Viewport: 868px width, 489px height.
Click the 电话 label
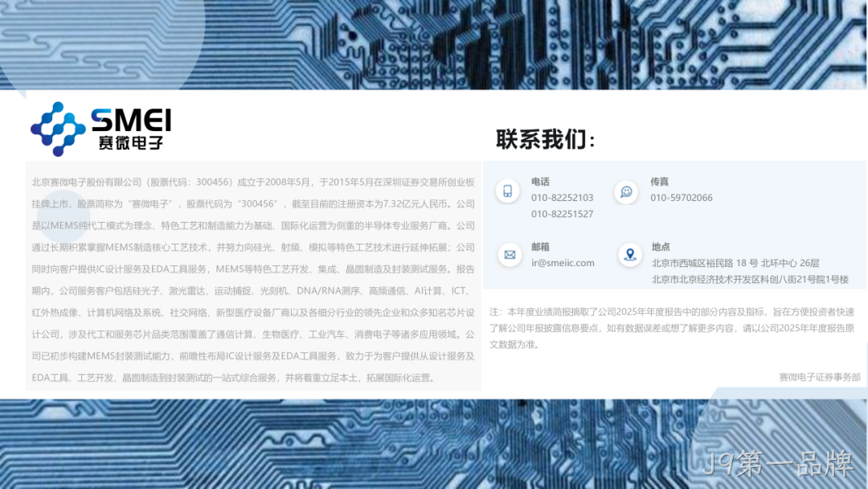point(540,182)
